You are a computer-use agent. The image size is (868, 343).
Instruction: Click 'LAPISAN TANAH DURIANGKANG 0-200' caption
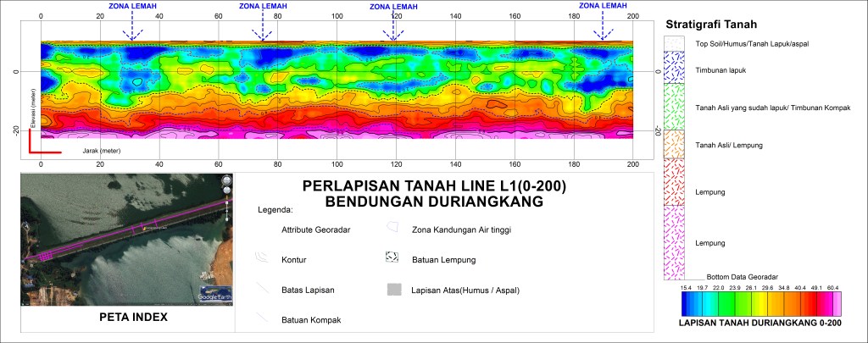760,324
